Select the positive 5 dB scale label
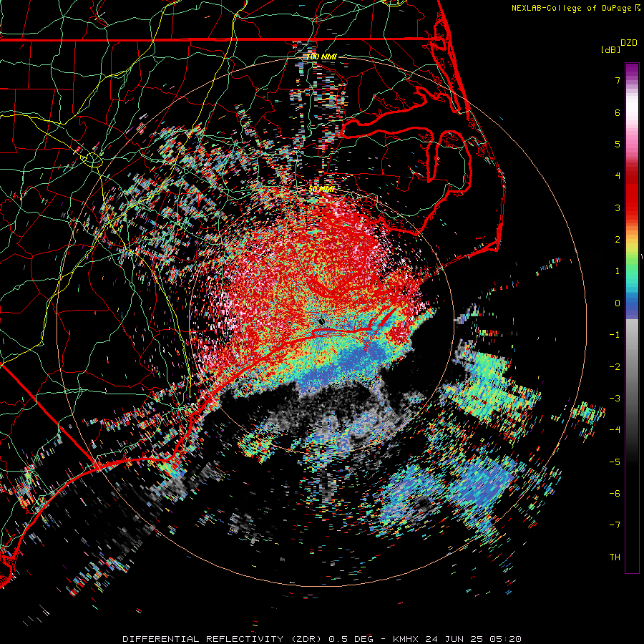 pyautogui.click(x=618, y=144)
